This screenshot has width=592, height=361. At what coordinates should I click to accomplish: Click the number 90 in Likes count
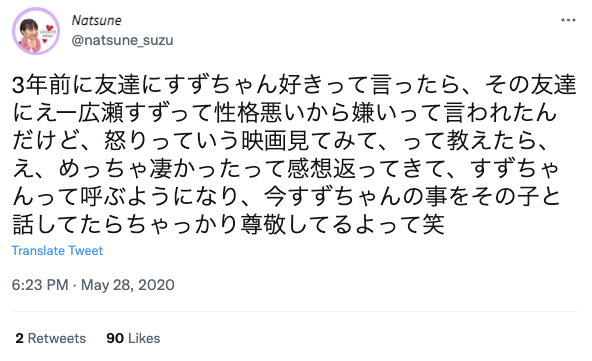[115, 338]
